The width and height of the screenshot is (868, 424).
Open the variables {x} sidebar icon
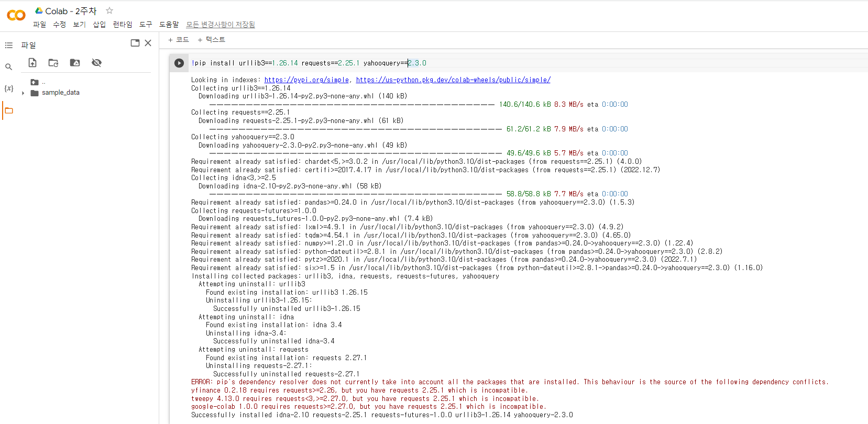[x=9, y=88]
